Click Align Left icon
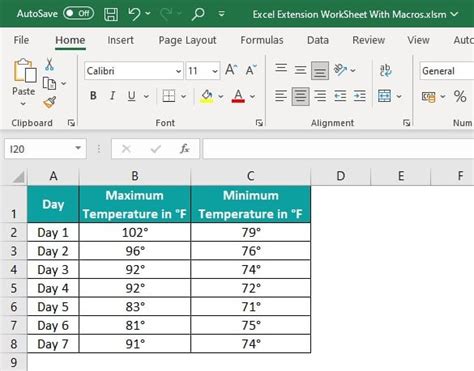Screen dimensions: 474x371 tap(281, 96)
